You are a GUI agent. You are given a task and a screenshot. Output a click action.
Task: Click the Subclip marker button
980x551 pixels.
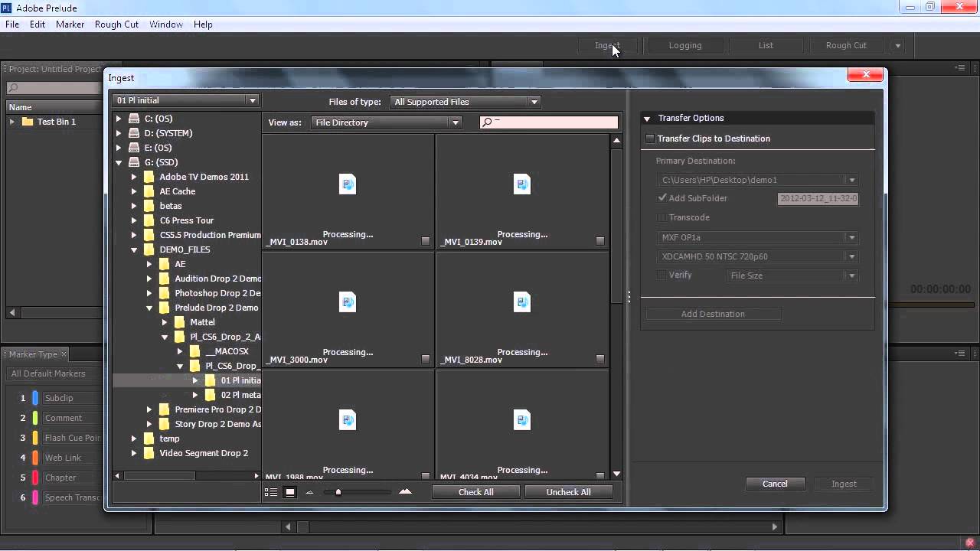coord(71,398)
